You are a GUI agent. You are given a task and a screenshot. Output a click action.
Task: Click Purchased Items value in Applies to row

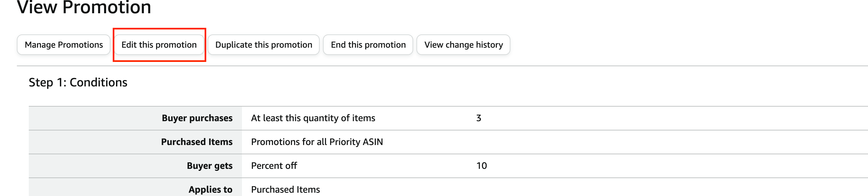285,190
